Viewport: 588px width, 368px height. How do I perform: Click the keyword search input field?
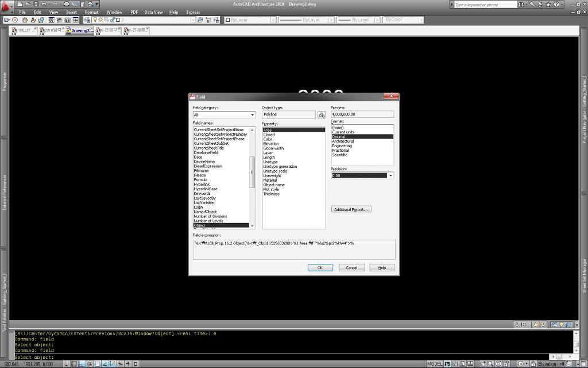(x=485, y=5)
